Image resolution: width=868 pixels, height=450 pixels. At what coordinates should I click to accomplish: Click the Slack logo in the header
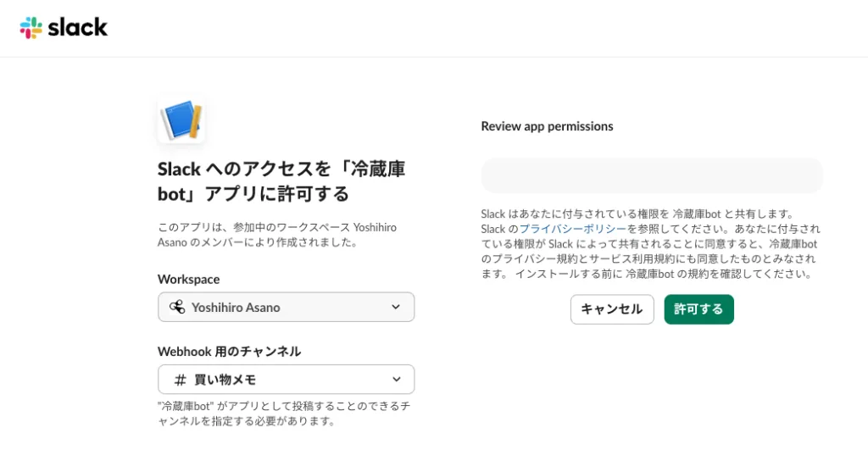[64, 28]
